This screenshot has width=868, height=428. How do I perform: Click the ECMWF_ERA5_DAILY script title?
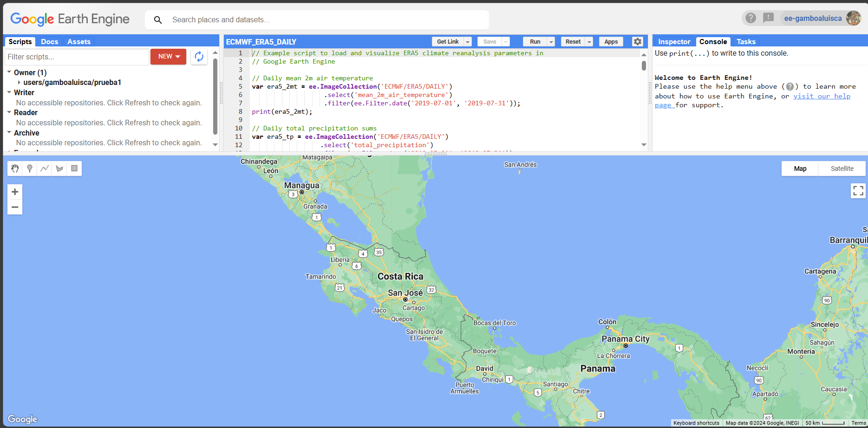tap(261, 42)
